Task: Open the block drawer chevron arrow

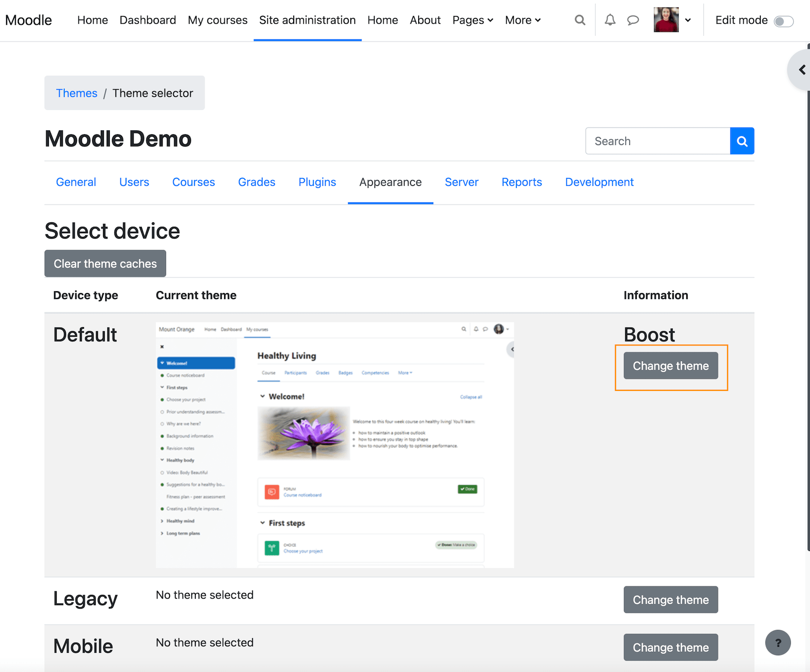Action: click(x=802, y=70)
